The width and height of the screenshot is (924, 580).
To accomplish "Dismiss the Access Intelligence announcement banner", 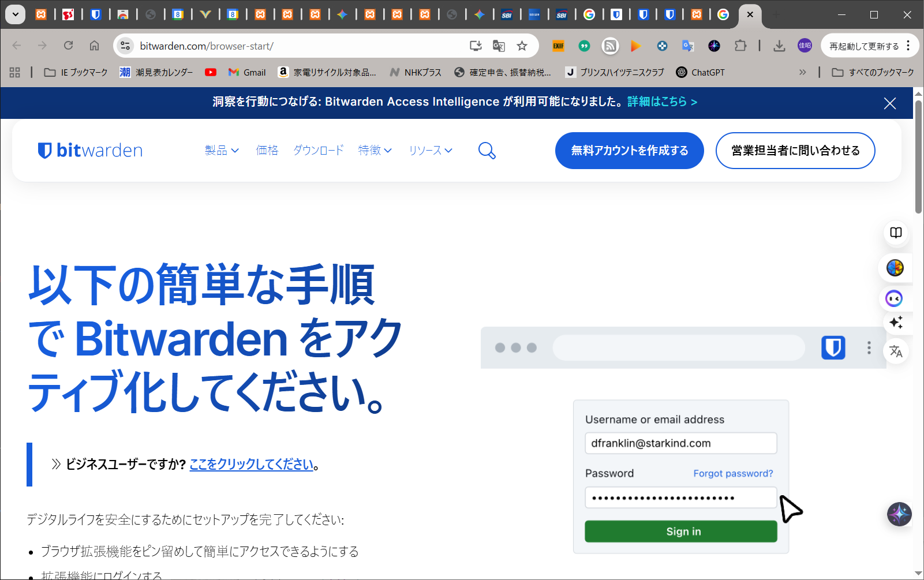I will [889, 103].
